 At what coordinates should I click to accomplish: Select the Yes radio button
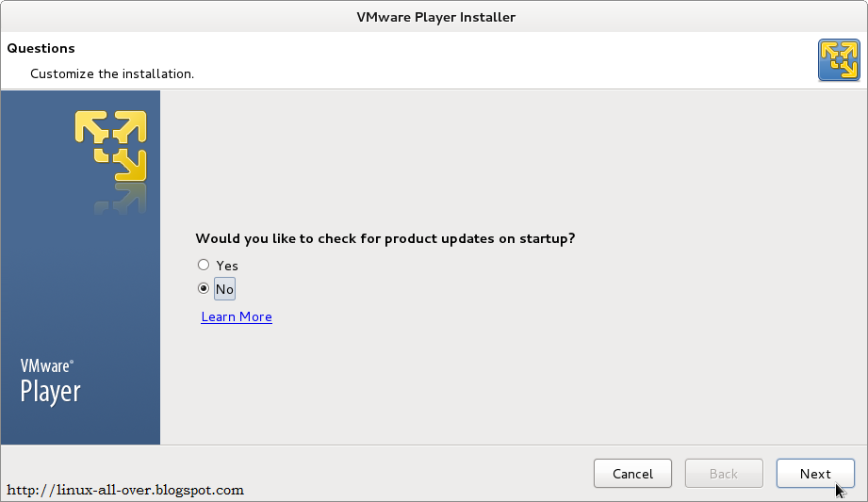pyautogui.click(x=204, y=265)
